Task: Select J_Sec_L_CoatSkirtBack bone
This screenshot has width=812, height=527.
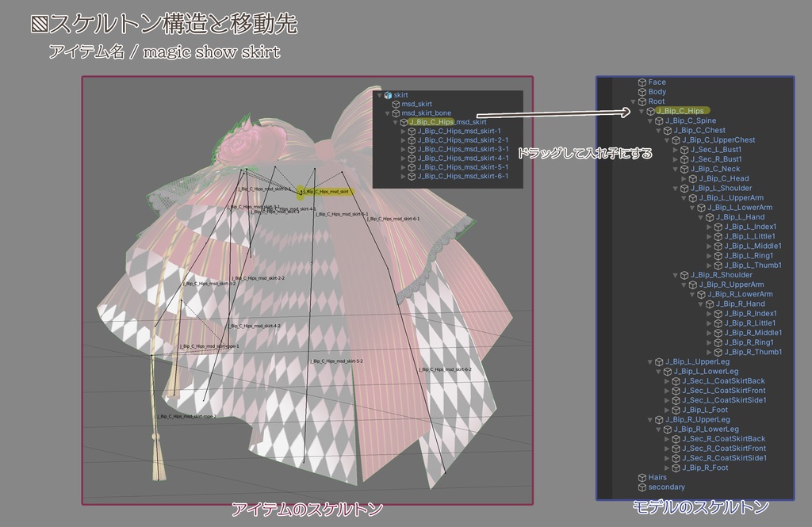Action: 723,381
